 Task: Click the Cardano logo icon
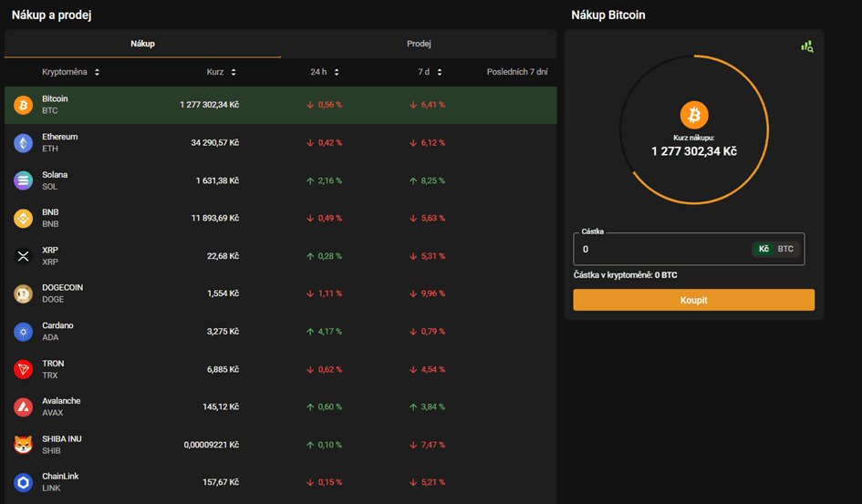[x=23, y=332]
